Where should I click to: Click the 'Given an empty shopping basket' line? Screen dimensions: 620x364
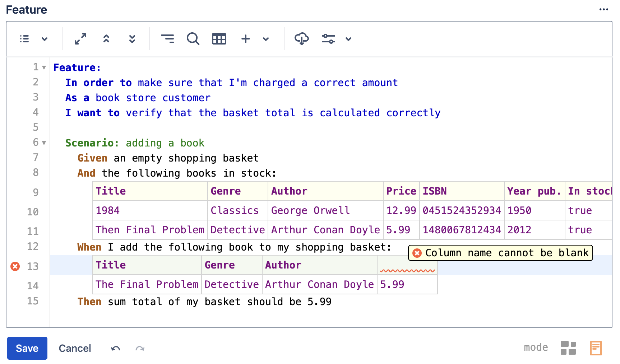[168, 158]
